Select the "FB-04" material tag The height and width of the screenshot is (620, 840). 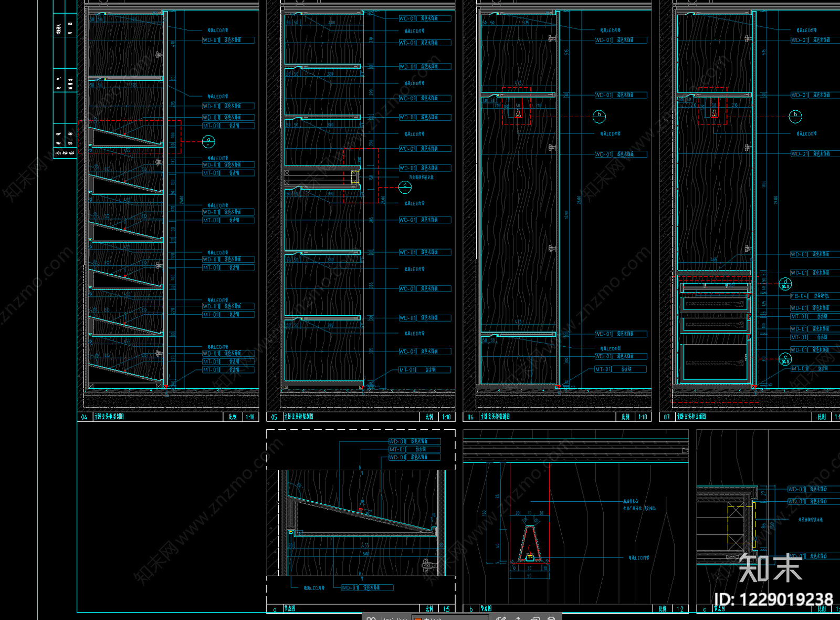coord(799,296)
